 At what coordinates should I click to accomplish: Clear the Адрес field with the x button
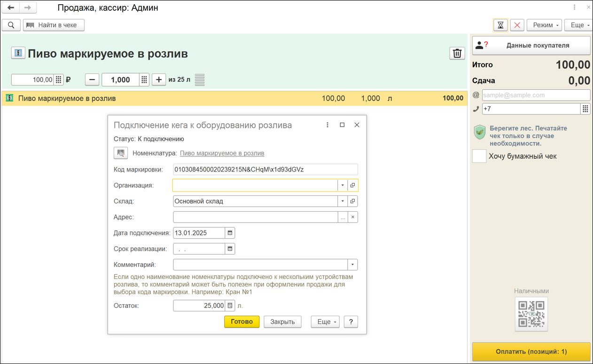[353, 217]
